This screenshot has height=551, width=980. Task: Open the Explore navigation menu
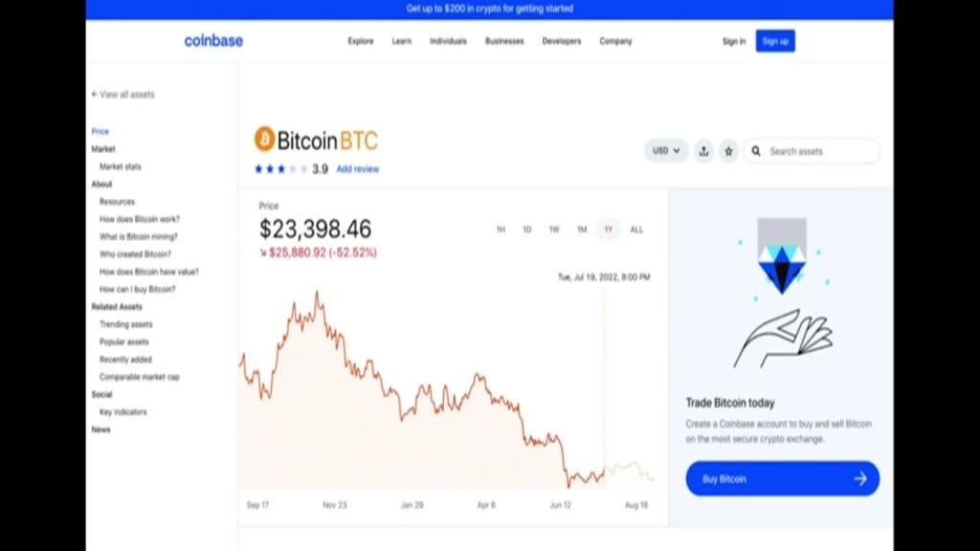pos(361,41)
